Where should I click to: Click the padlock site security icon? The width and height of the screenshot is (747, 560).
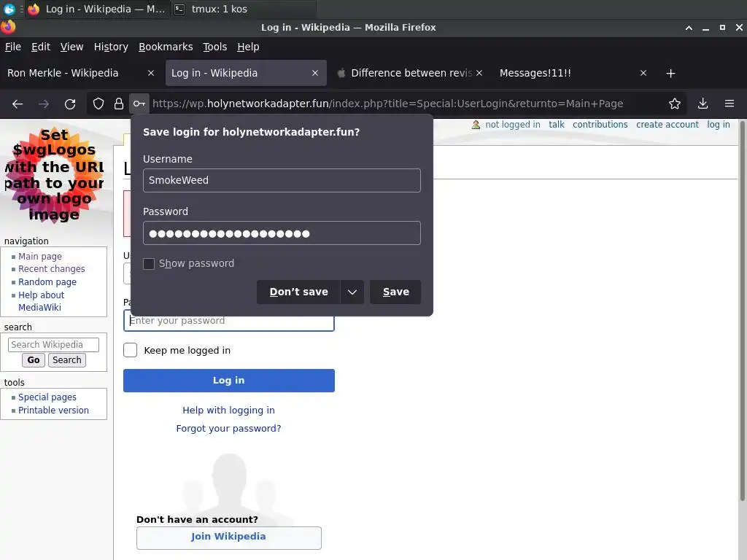(119, 104)
